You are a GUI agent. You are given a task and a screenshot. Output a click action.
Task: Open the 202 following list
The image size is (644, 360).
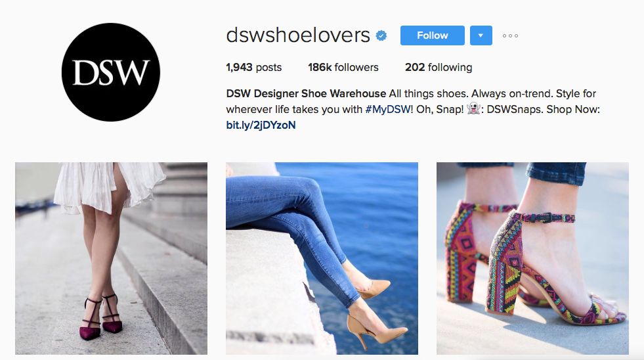point(439,68)
